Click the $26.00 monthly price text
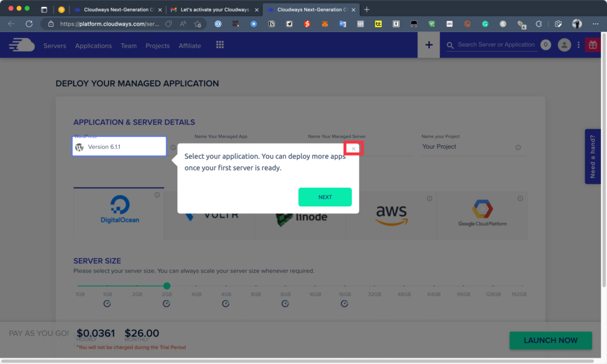 [142, 333]
